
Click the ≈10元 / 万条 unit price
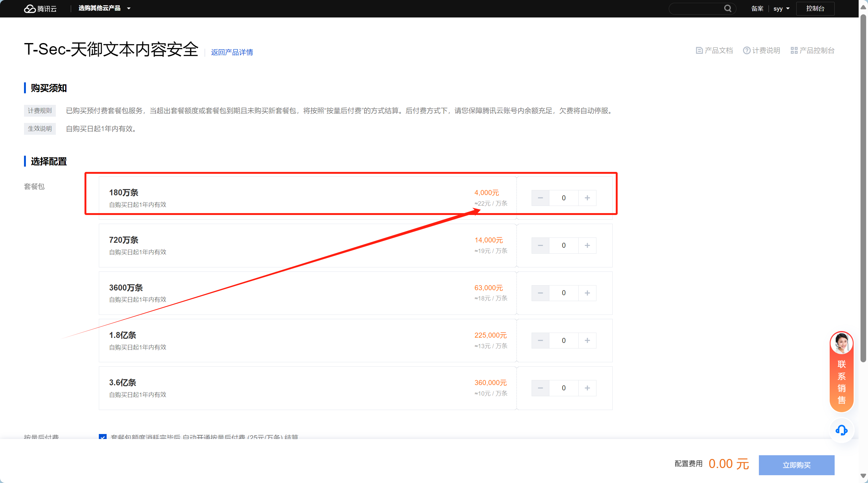(x=491, y=393)
